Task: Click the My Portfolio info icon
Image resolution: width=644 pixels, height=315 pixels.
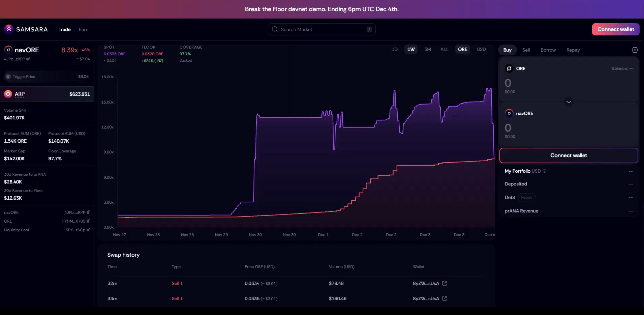Action: [x=545, y=171]
